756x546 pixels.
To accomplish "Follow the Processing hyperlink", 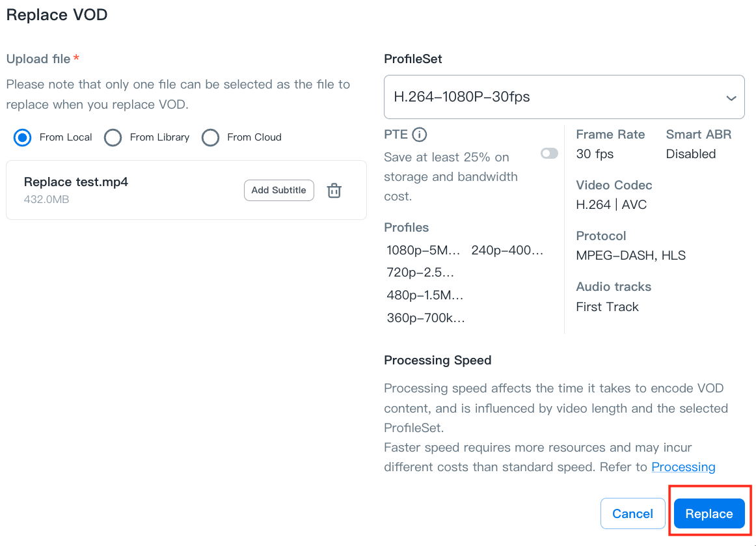I will 683,467.
